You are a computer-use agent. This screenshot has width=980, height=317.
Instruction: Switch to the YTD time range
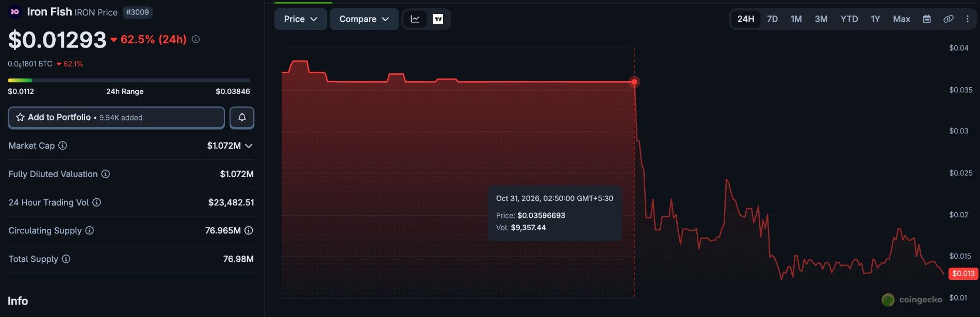point(849,19)
